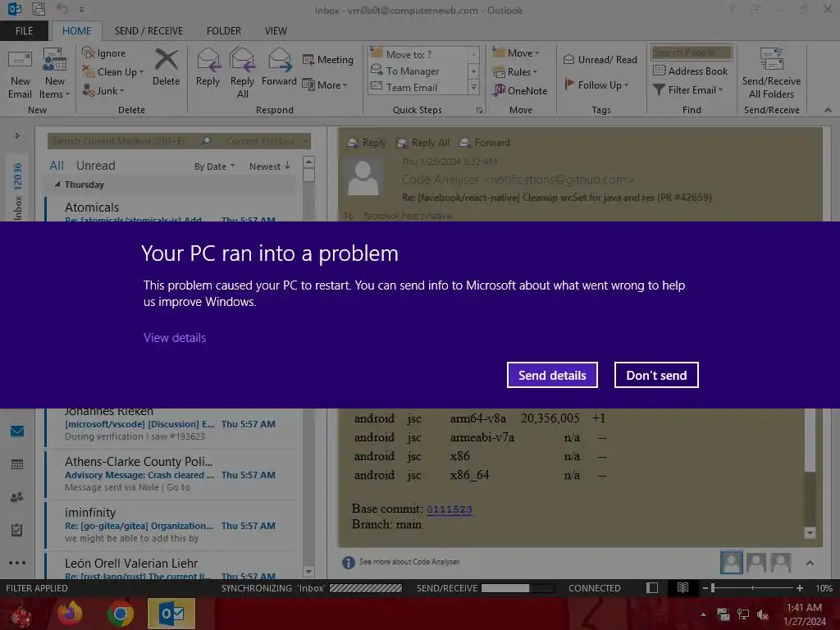Click the Meeting reply icon
The width and height of the screenshot is (840, 630).
(x=308, y=59)
